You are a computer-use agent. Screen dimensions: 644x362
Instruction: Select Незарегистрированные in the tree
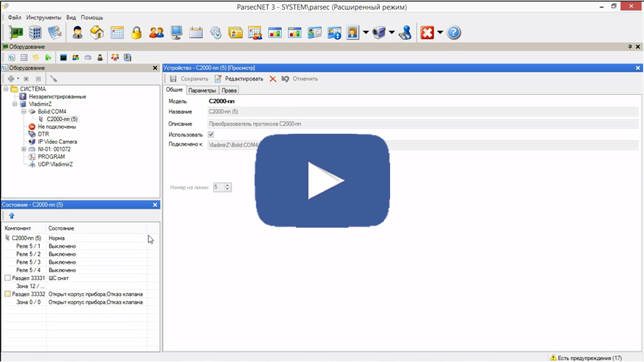pyautogui.click(x=58, y=96)
